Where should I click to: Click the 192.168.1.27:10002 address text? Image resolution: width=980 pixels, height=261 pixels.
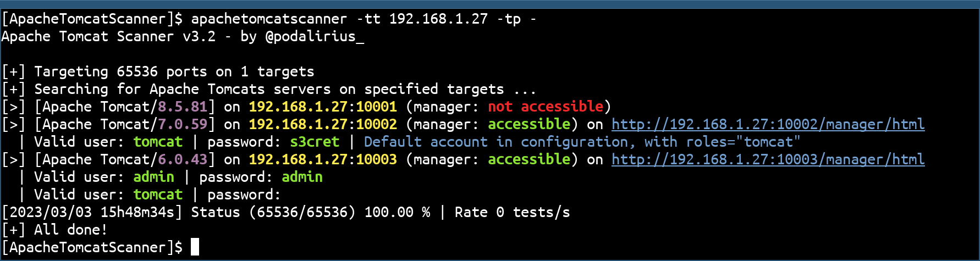pyautogui.click(x=323, y=124)
